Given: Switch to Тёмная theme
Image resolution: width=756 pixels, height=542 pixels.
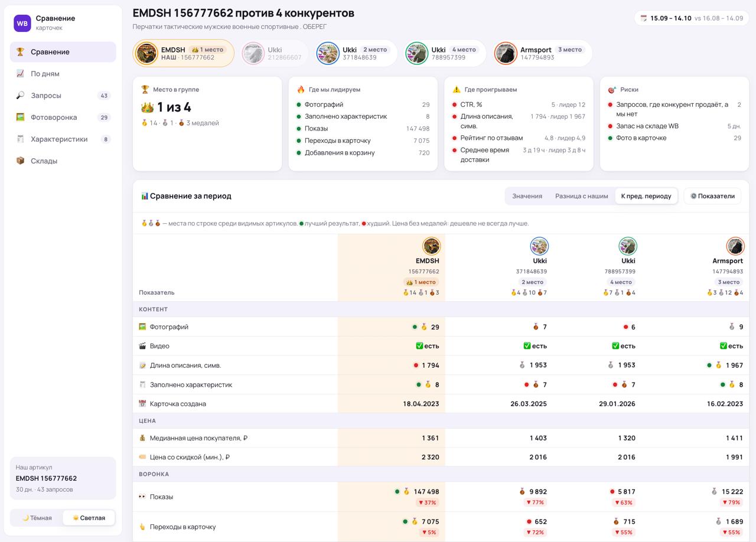Looking at the screenshot, I should (x=37, y=518).
